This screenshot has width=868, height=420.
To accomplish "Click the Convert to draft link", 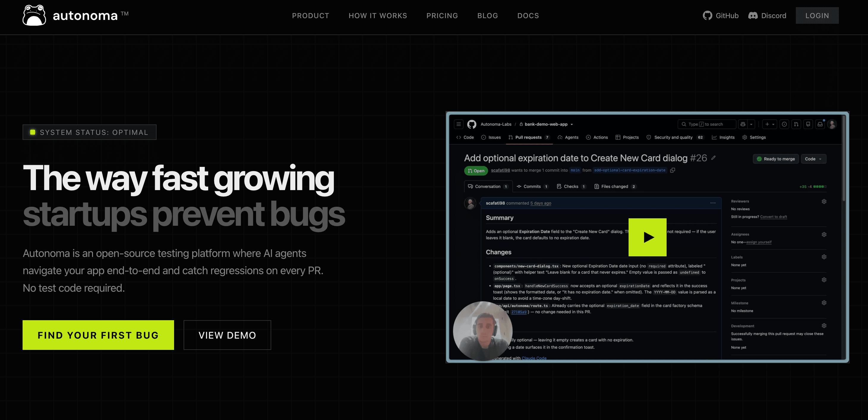I will click(x=774, y=217).
